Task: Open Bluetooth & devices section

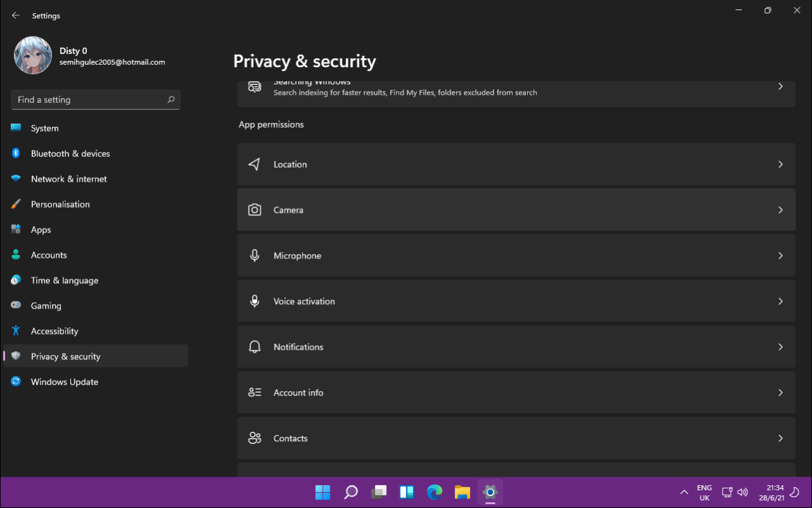Action: (x=96, y=154)
